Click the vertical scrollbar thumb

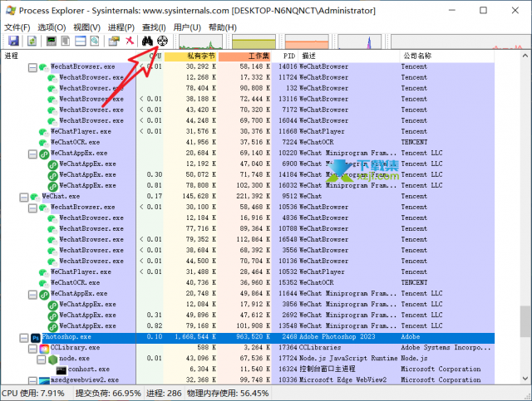[x=525, y=320]
